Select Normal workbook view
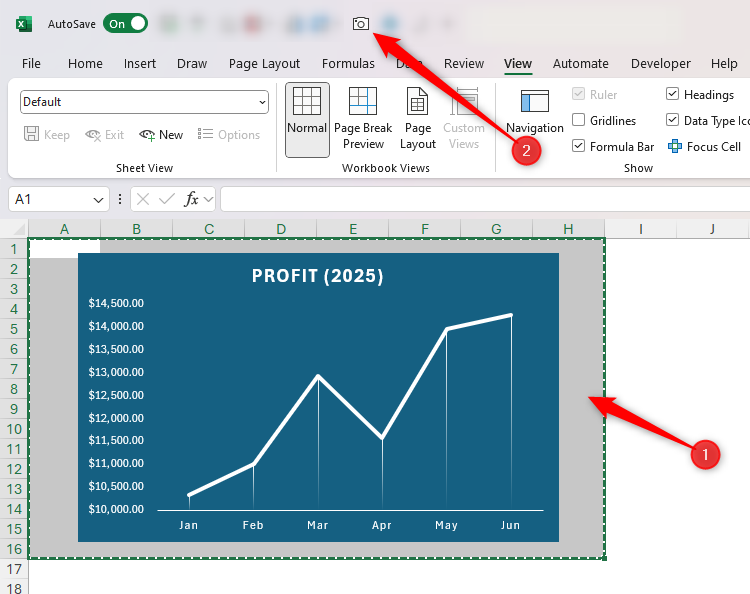Image resolution: width=750 pixels, height=594 pixels. point(307,119)
